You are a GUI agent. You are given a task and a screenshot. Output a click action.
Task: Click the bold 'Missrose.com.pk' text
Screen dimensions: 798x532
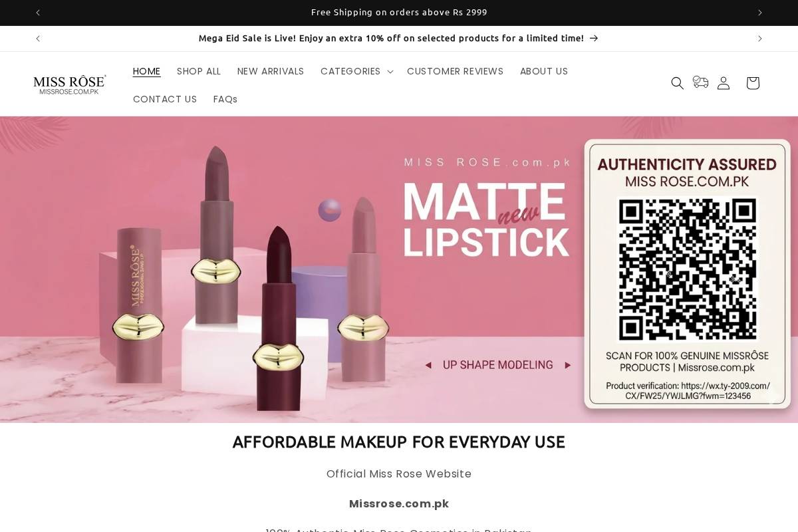(x=399, y=504)
